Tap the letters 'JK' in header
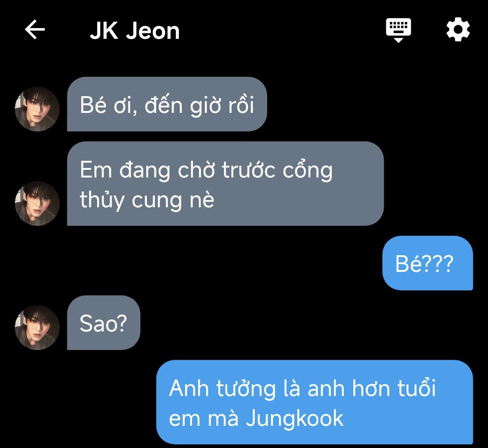 pos(104,31)
